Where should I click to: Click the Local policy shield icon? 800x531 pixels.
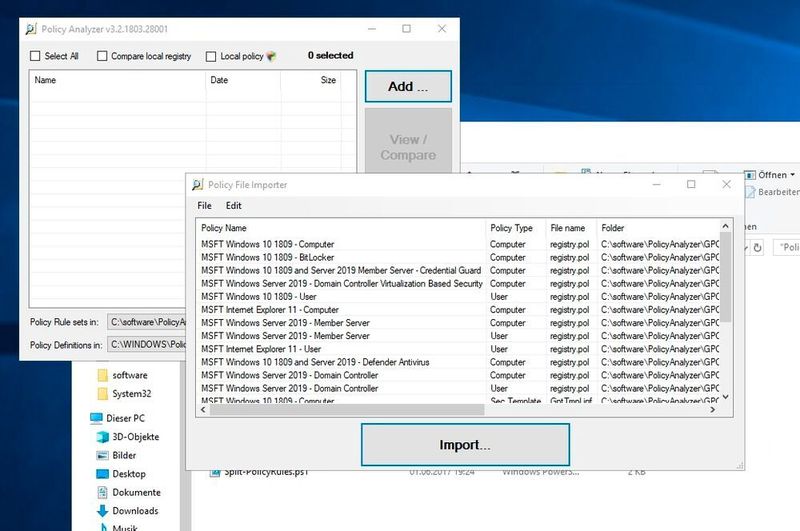click(x=271, y=57)
